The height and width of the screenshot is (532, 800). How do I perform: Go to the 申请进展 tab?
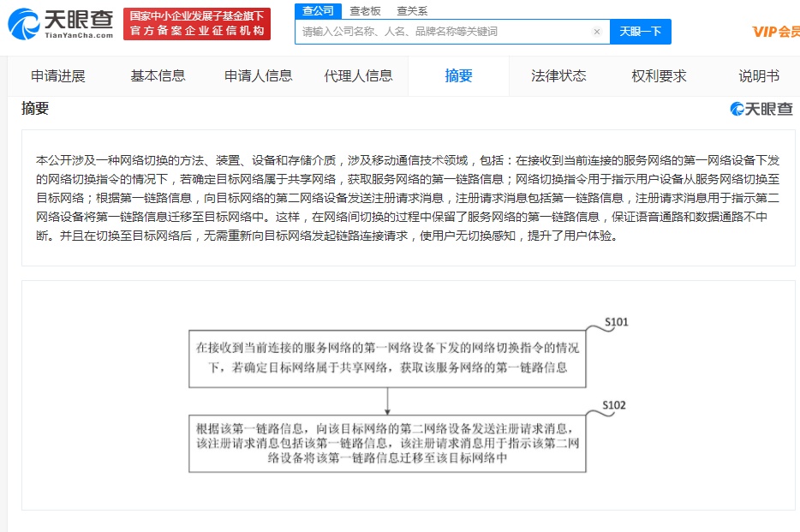[58, 76]
